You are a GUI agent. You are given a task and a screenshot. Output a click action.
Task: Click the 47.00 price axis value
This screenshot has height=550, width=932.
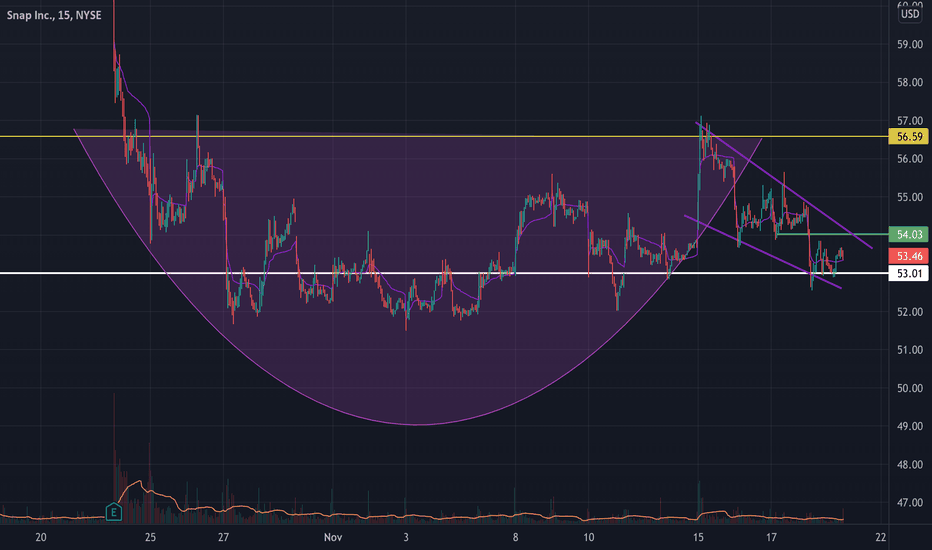coord(910,502)
